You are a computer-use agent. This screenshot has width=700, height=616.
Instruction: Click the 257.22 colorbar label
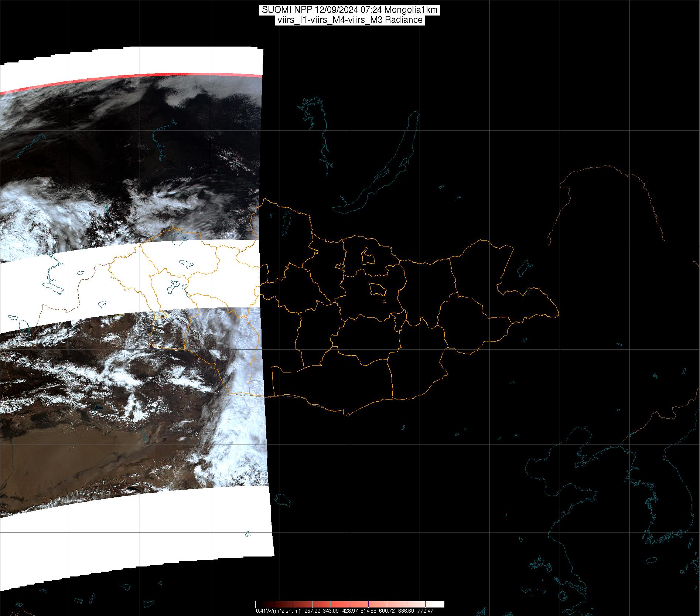[x=312, y=611]
